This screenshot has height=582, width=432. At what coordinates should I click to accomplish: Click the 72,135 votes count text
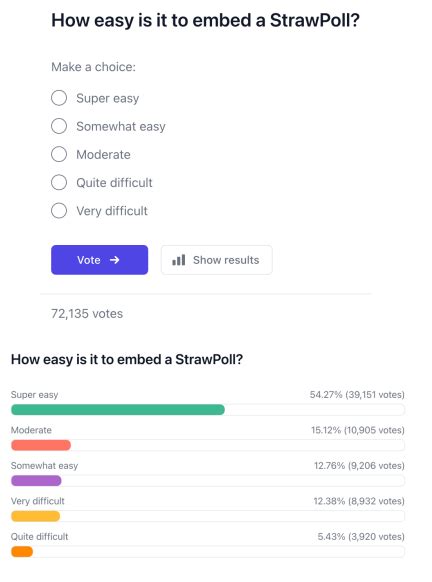pos(87,314)
